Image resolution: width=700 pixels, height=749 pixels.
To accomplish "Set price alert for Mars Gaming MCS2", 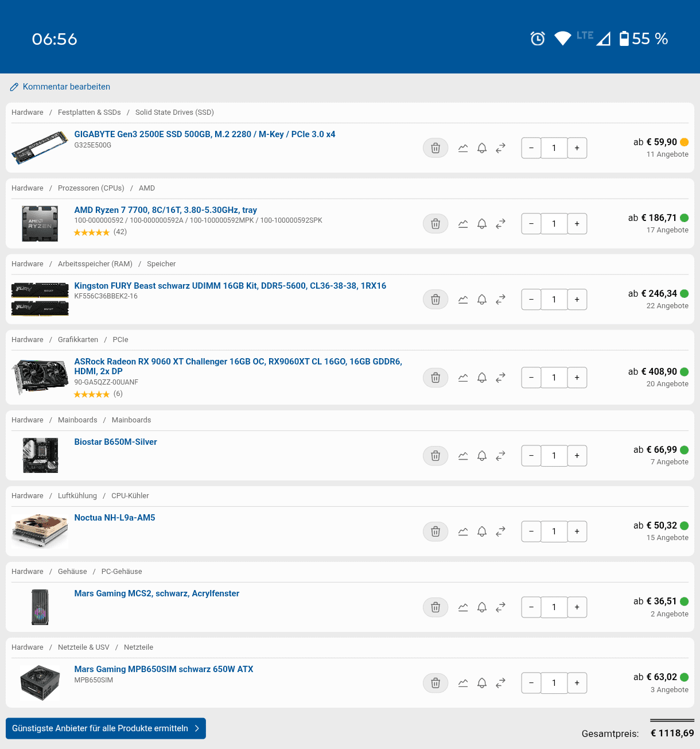I will (482, 607).
